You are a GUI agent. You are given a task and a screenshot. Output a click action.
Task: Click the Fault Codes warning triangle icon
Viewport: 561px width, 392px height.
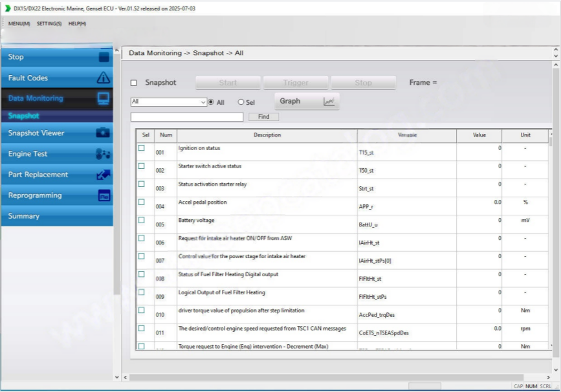coord(104,78)
